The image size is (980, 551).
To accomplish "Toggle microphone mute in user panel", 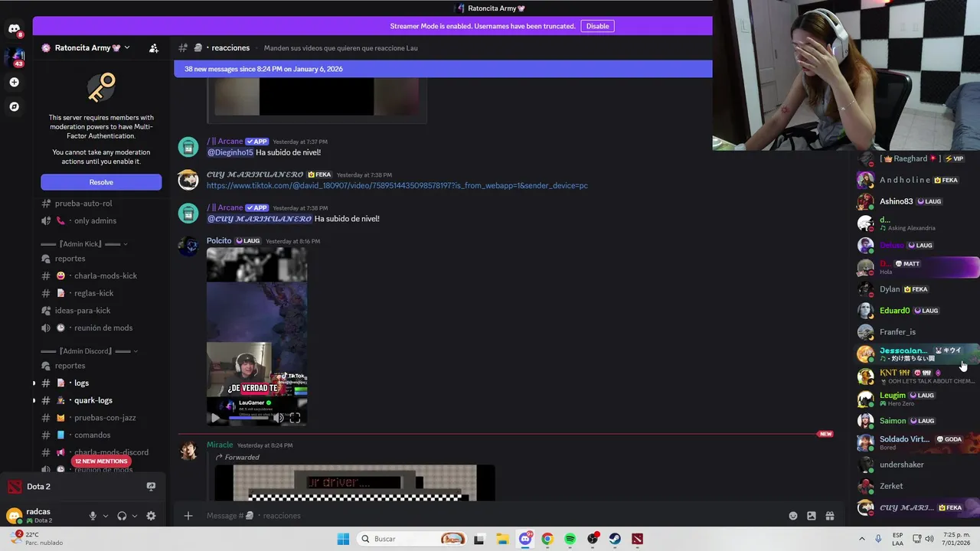I will (x=93, y=516).
